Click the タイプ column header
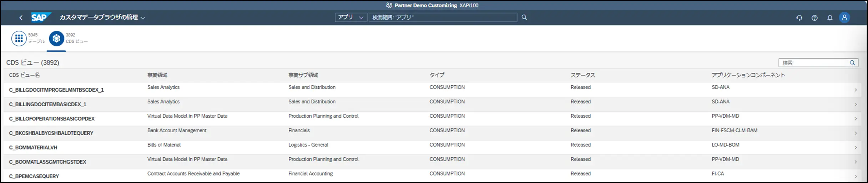 (x=437, y=75)
